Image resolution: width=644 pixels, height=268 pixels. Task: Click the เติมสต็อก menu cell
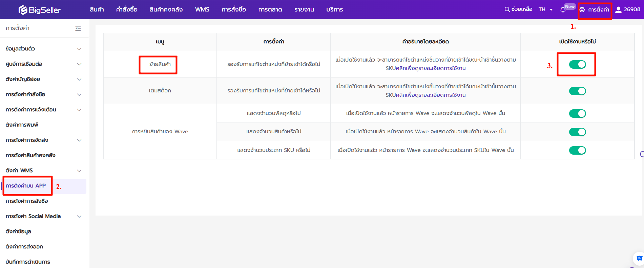[x=160, y=91]
